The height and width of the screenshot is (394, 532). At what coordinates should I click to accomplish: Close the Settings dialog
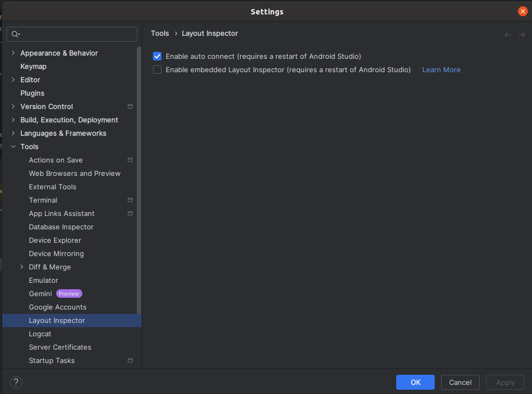[x=522, y=11]
